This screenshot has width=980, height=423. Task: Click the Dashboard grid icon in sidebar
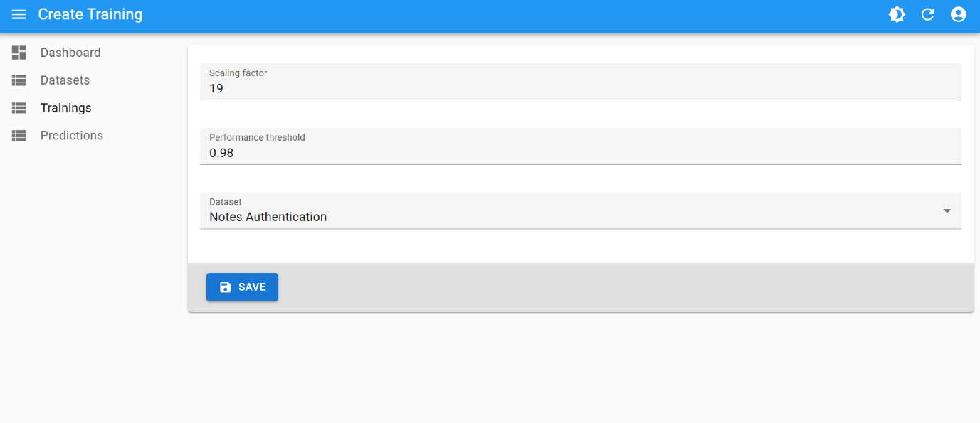click(19, 53)
